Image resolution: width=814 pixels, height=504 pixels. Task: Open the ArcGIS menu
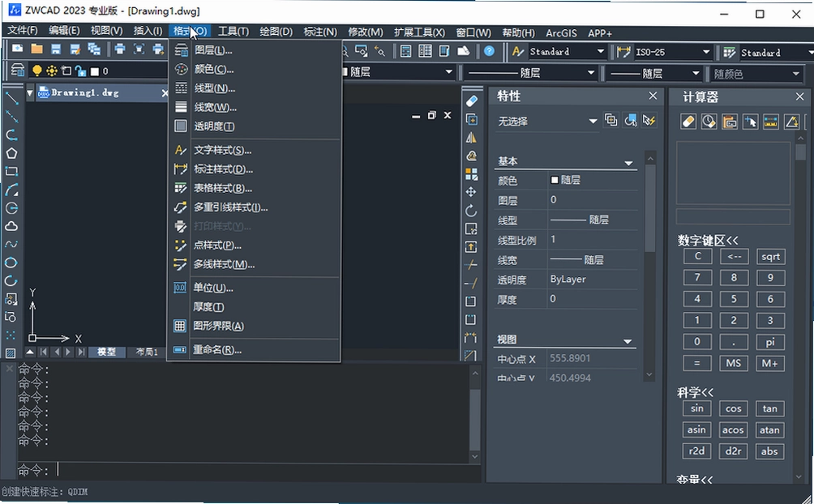[x=561, y=32]
